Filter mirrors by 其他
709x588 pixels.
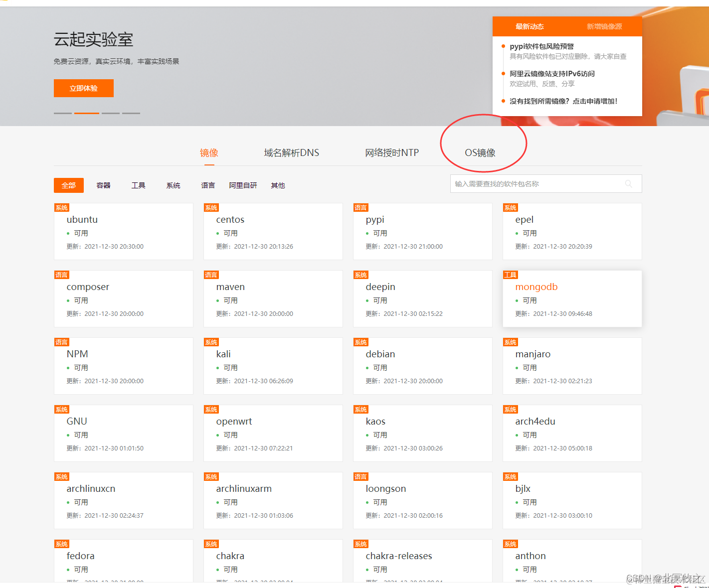tap(278, 185)
